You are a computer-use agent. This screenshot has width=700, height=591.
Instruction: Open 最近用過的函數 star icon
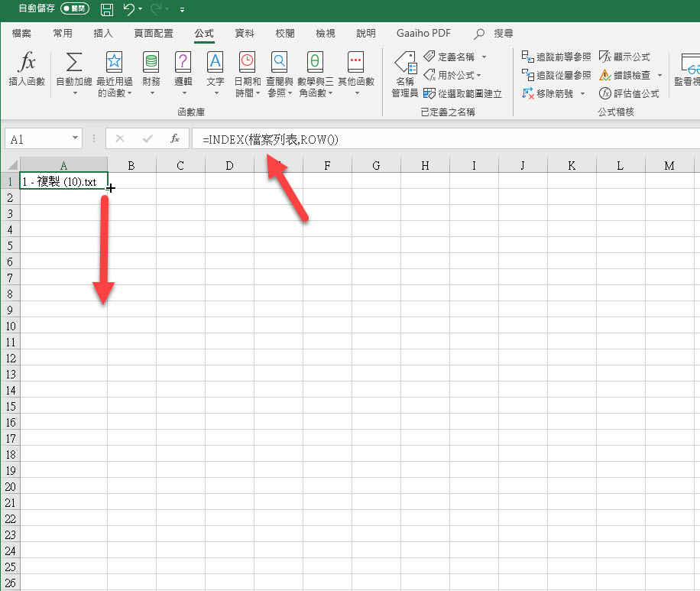(114, 63)
